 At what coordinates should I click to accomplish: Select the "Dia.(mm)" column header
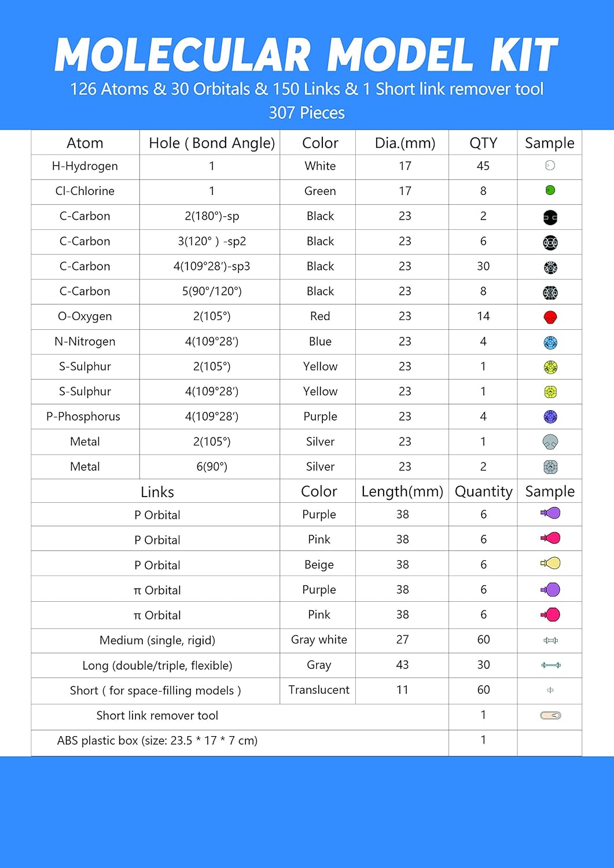[405, 143]
